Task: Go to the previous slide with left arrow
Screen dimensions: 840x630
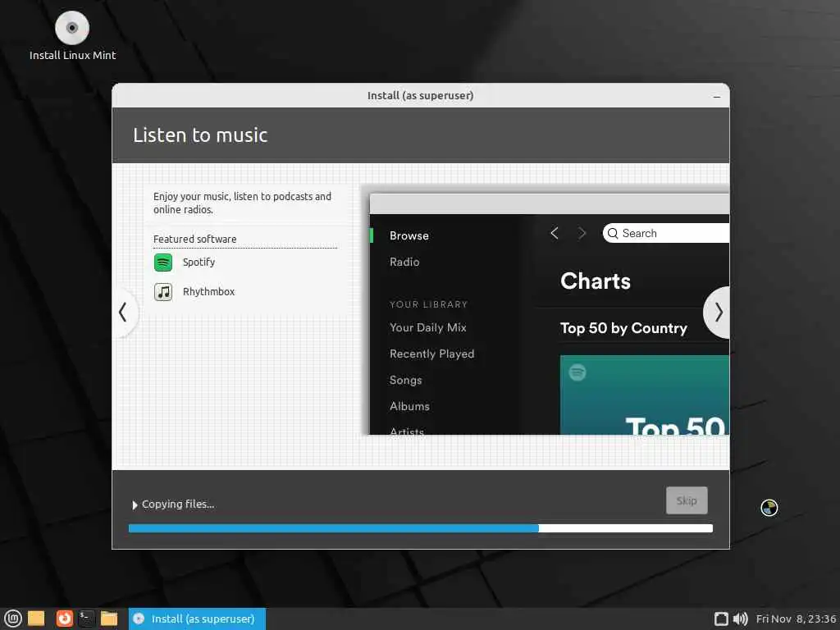Action: pyautogui.click(x=123, y=313)
